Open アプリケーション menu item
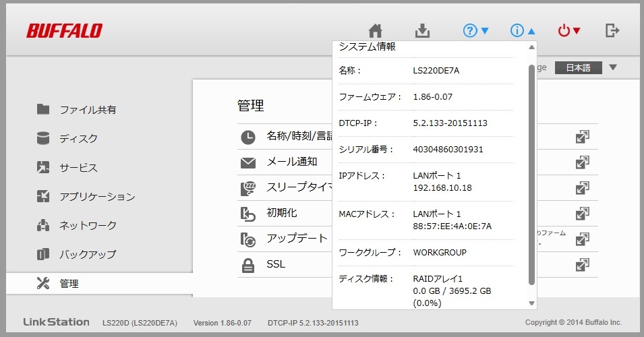644x337 pixels. click(96, 197)
